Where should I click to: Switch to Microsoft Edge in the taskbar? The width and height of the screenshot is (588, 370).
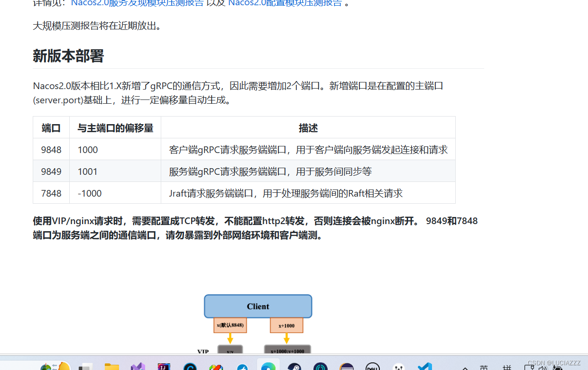coord(268,367)
